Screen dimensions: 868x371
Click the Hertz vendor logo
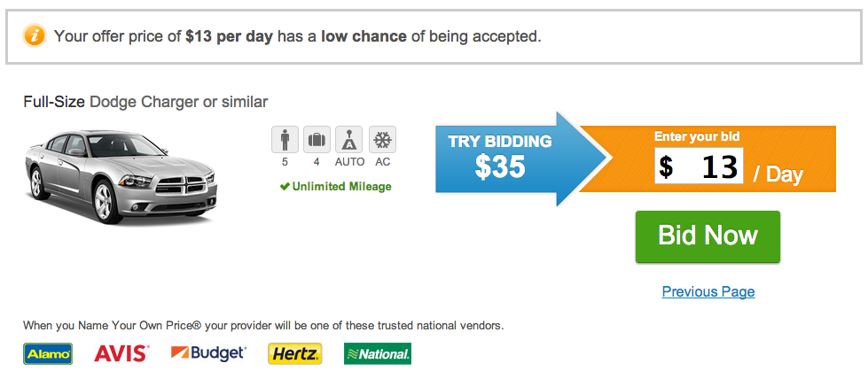(x=294, y=353)
